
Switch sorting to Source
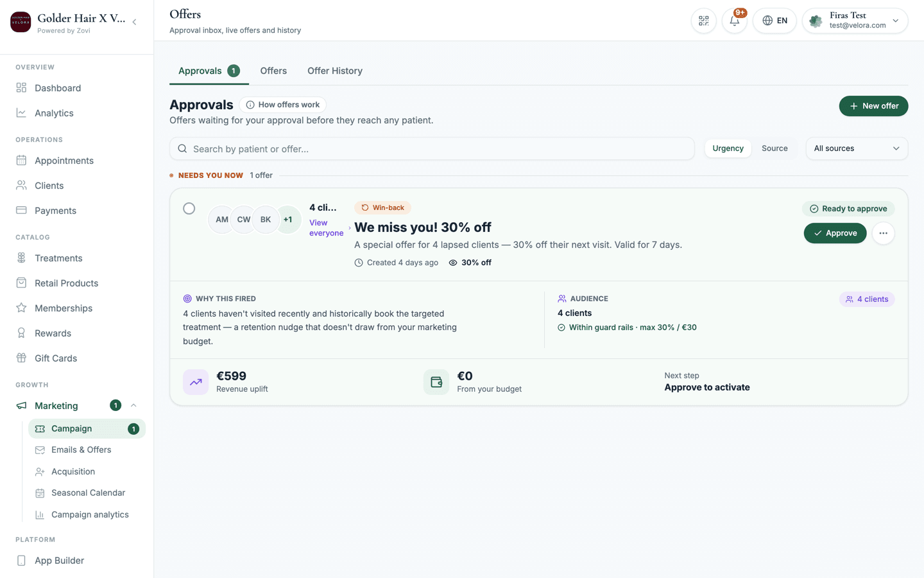coord(774,148)
